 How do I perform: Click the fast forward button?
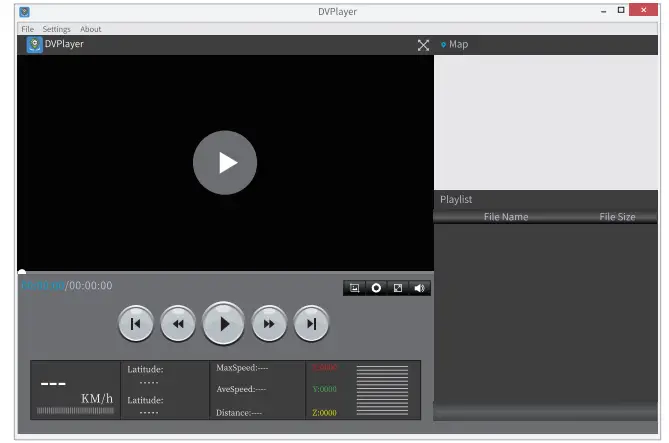[269, 324]
